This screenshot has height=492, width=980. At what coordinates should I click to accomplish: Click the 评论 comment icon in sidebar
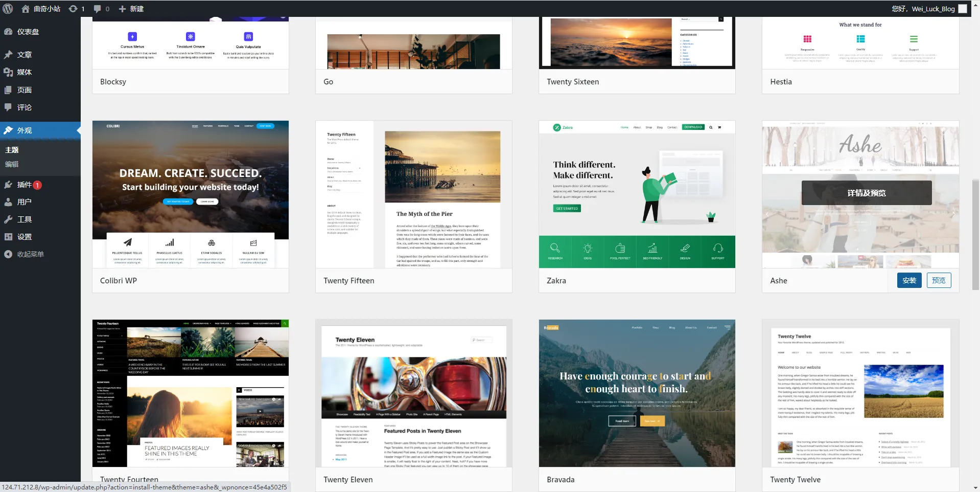[8, 107]
